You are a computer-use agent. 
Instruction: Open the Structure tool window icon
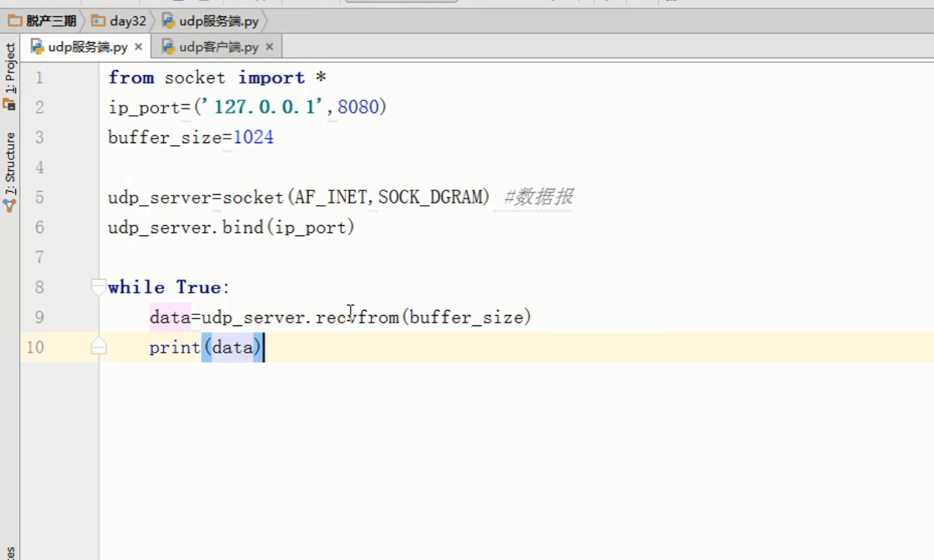(10, 206)
